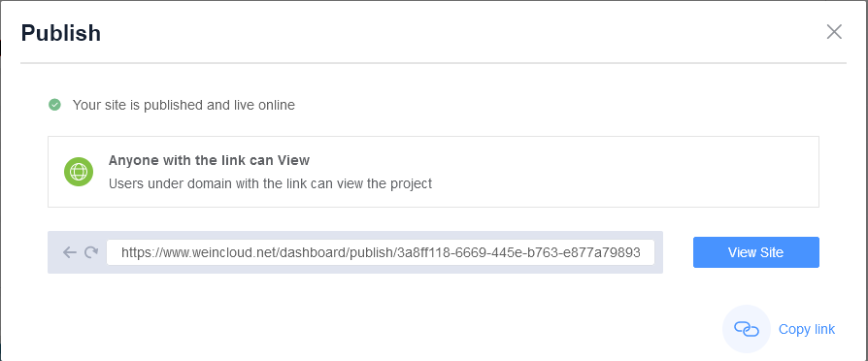Click the refresh icon in the URL bar
868x361 pixels.
coord(91,252)
